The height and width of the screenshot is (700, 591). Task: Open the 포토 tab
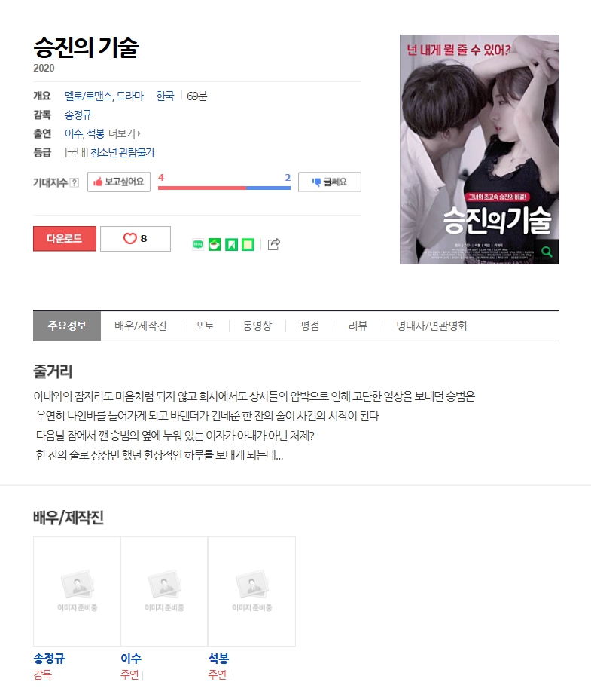tap(205, 326)
